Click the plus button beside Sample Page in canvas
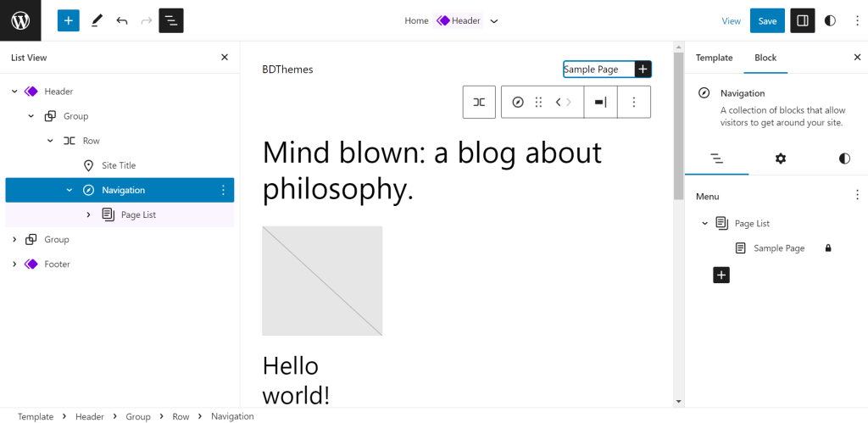This screenshot has height=423, width=868. click(643, 70)
